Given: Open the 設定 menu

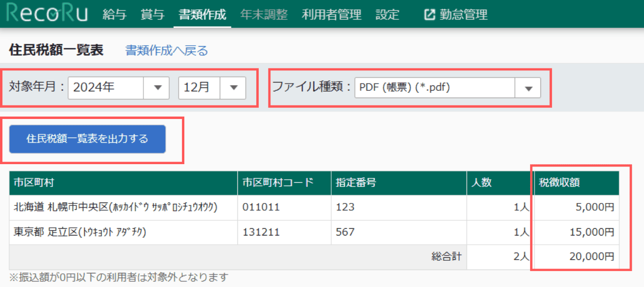Looking at the screenshot, I should coord(387,15).
